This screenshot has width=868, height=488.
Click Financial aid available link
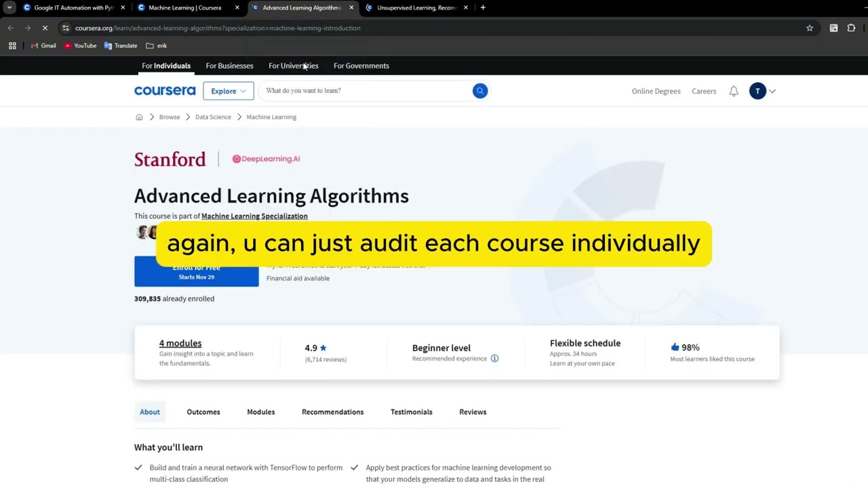click(x=298, y=278)
